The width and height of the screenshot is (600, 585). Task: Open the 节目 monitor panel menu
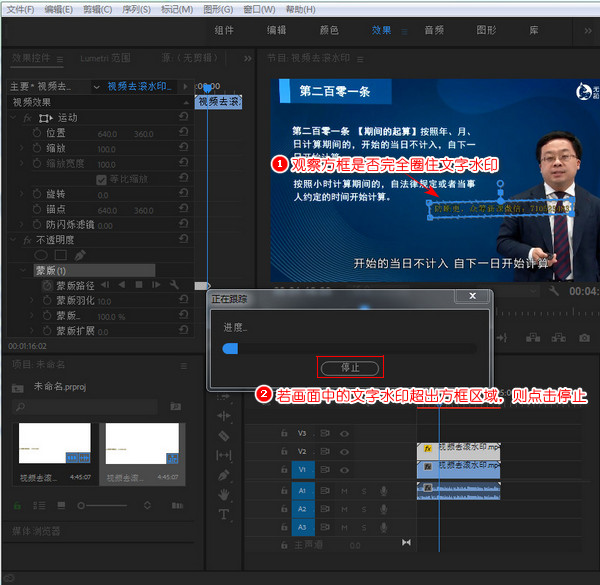click(360, 59)
